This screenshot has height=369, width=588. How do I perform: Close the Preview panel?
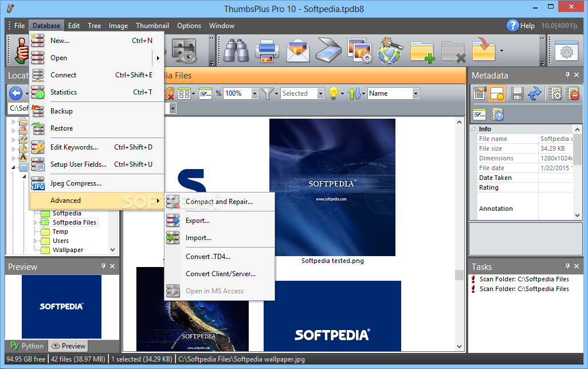click(x=112, y=266)
